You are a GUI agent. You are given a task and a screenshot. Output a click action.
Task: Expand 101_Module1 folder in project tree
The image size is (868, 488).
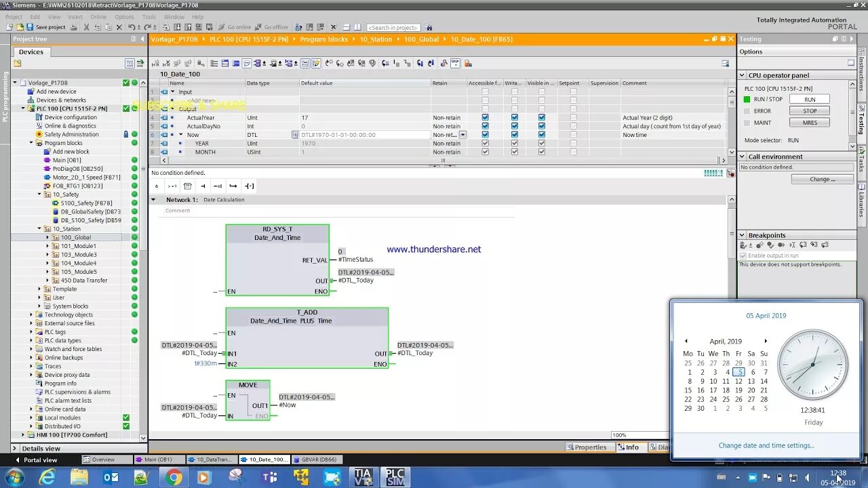[x=47, y=246]
